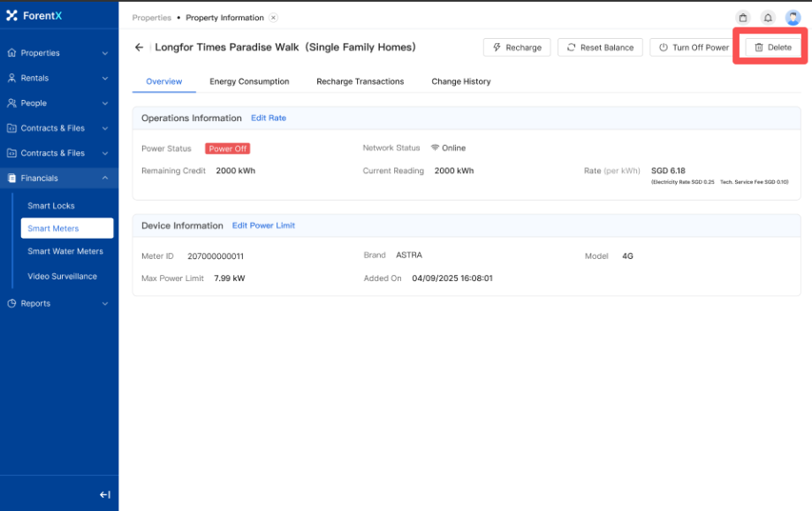Expand the People sidebar section
Image resolution: width=812 pixels, height=511 pixels.
coord(58,103)
